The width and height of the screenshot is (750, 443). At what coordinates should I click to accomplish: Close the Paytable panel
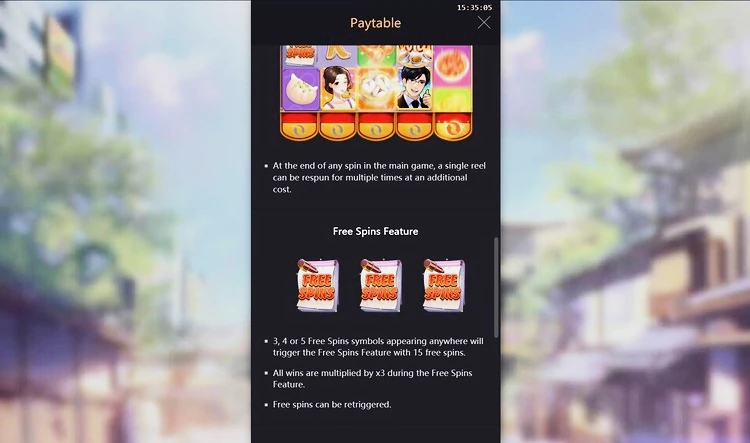coord(484,22)
